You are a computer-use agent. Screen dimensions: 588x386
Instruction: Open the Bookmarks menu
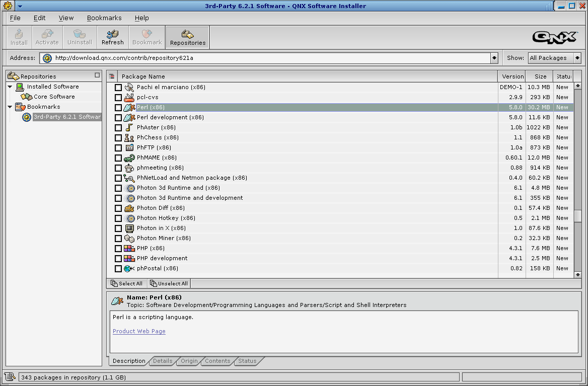104,18
